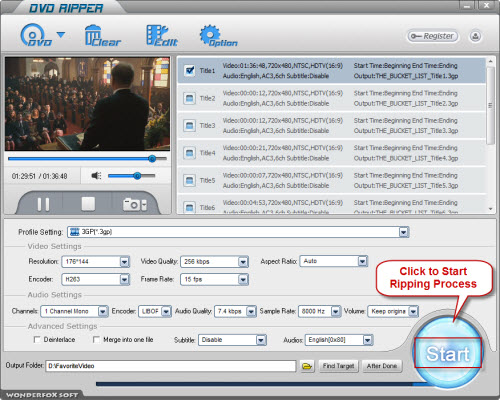Enable the Deinterlace checkbox
Image resolution: width=500 pixels, height=400 pixels.
point(37,340)
